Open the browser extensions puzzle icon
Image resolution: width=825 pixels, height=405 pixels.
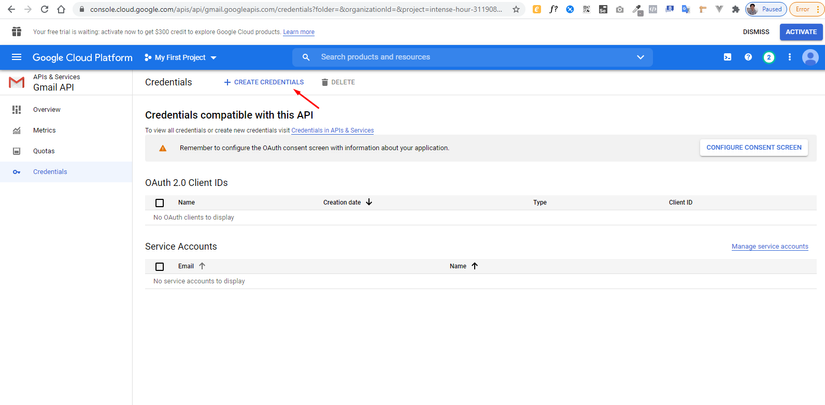(x=736, y=9)
